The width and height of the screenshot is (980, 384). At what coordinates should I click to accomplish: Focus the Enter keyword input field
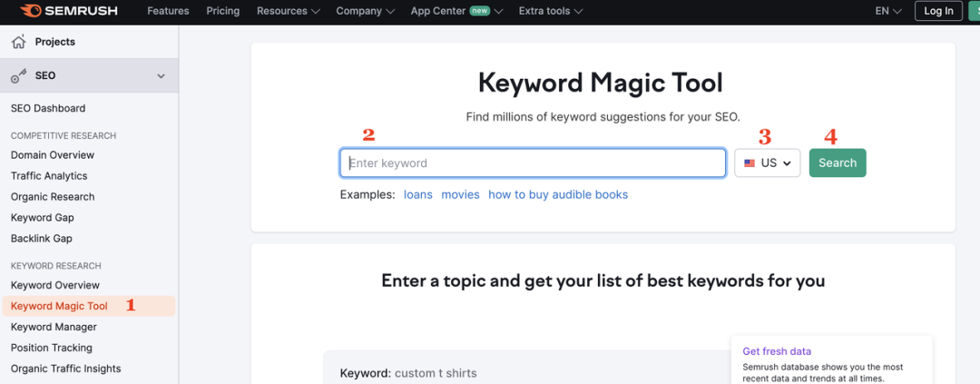[533, 163]
